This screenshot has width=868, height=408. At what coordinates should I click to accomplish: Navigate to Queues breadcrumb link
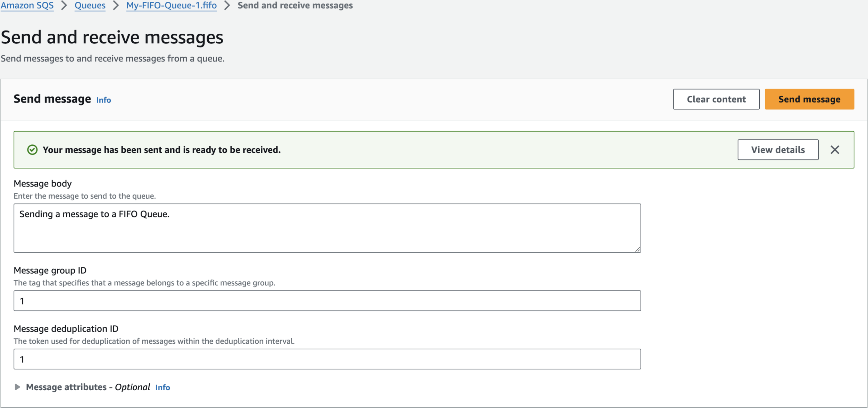point(90,6)
